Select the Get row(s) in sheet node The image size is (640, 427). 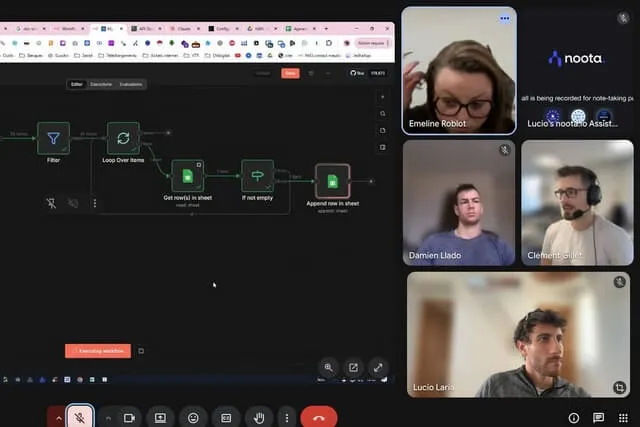(187, 176)
